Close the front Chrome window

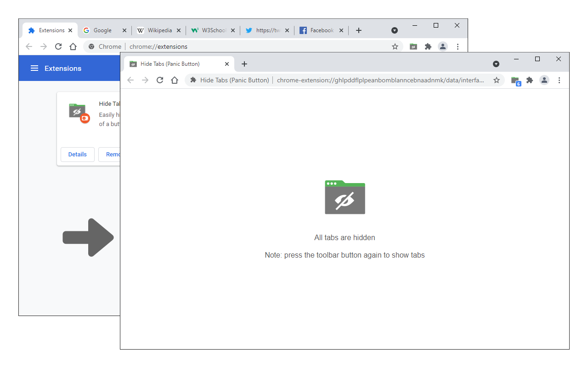click(559, 59)
